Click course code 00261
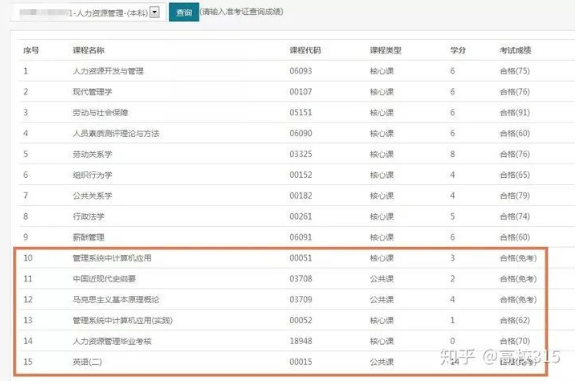The width and height of the screenshot is (577, 390). tap(301, 216)
